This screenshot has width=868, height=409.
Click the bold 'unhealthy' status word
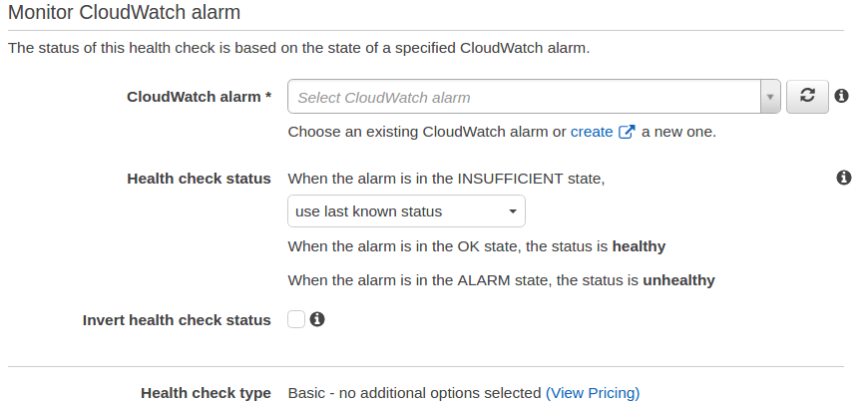pos(678,280)
